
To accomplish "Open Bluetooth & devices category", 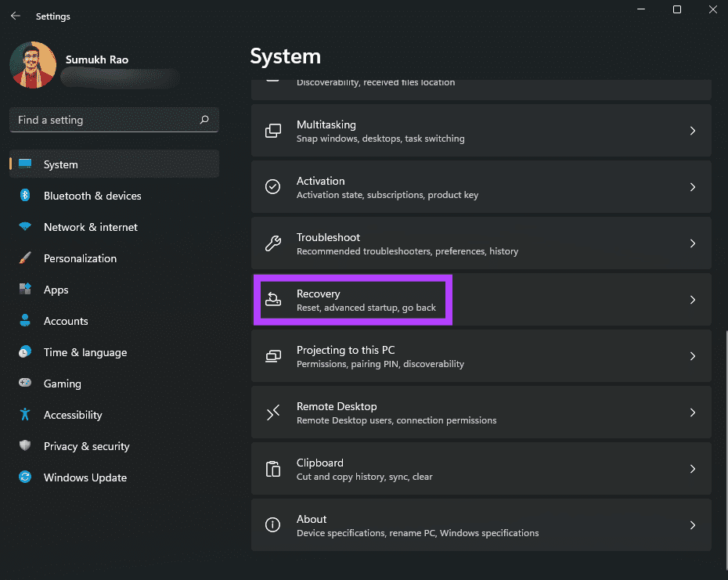I will [114, 196].
